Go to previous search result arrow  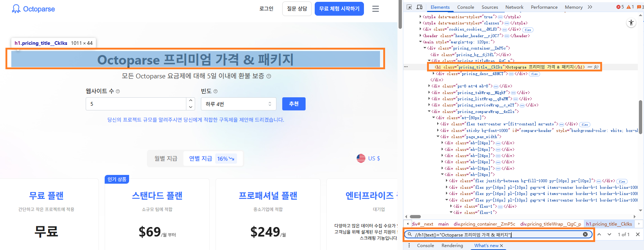599,234
